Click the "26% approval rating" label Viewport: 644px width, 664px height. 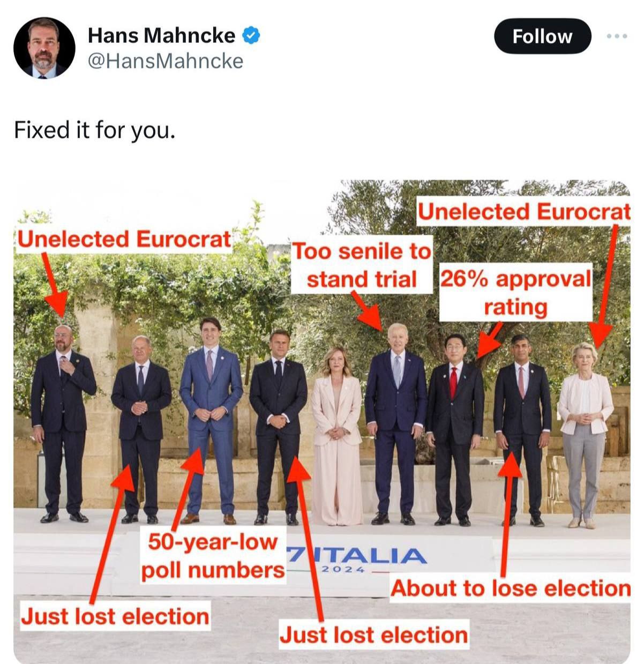[x=515, y=292]
